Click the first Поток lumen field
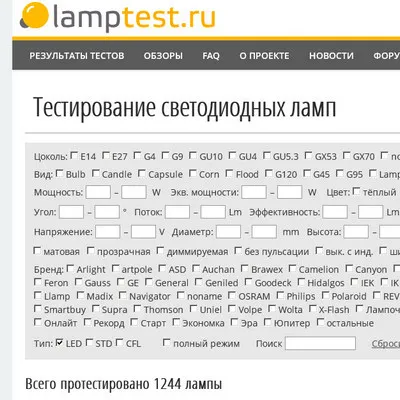 click(178, 212)
